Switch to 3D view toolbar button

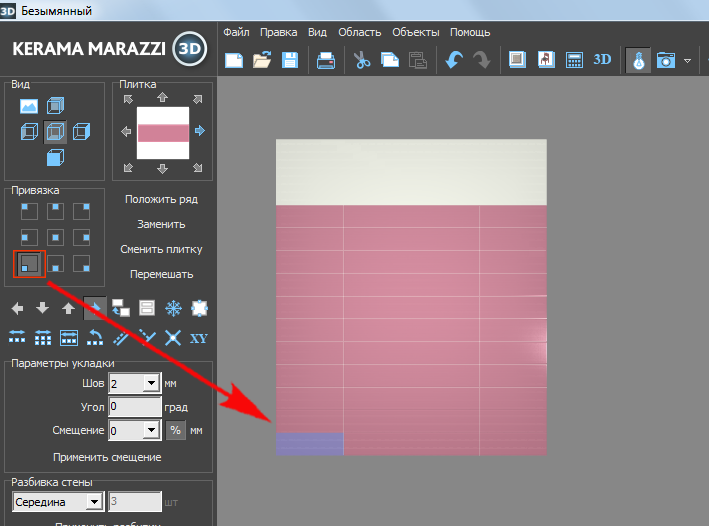click(602, 60)
